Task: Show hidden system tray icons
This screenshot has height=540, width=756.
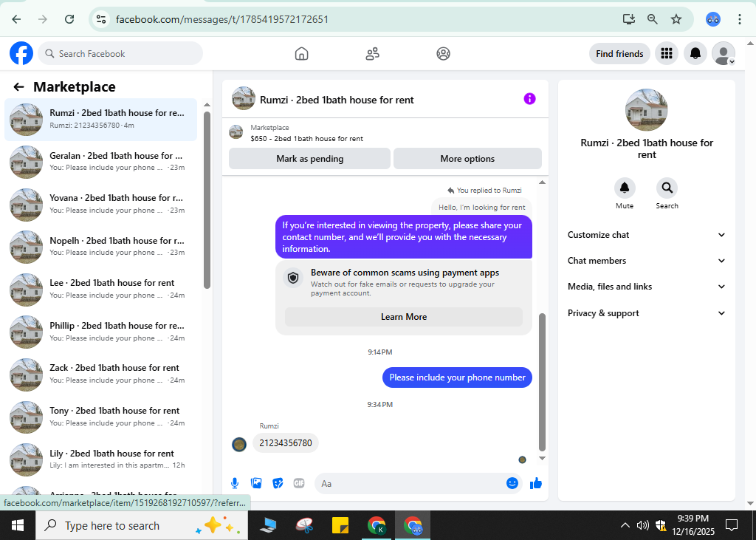Action: [x=625, y=525]
